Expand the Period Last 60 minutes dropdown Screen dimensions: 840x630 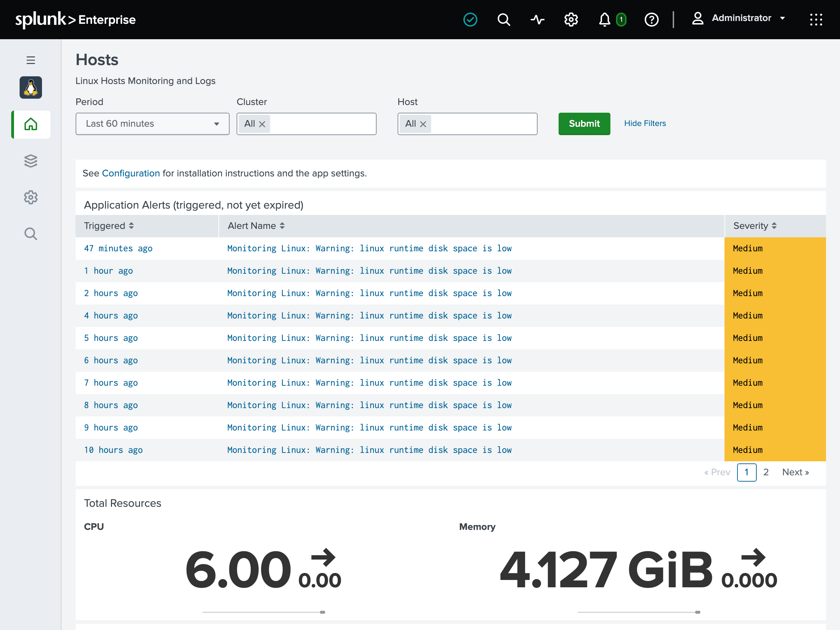point(152,124)
